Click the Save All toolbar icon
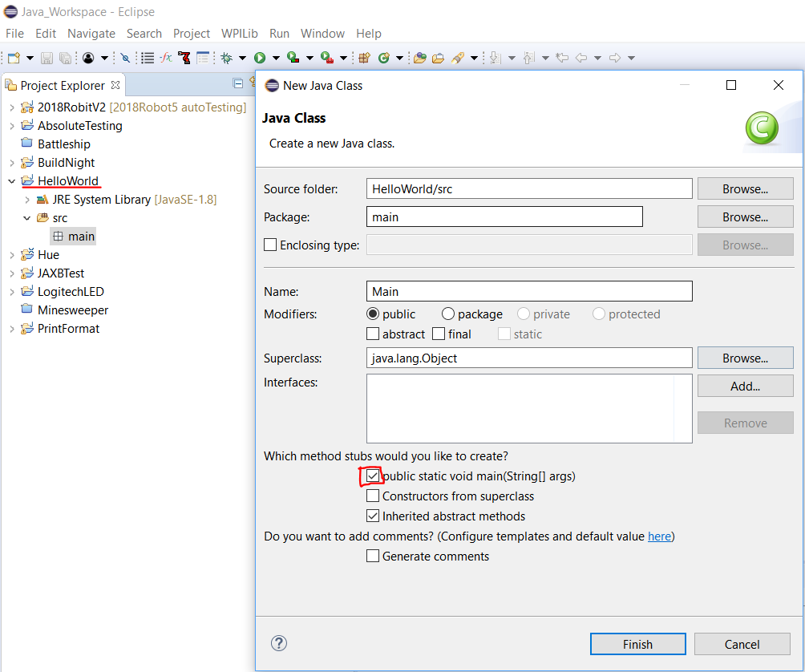Viewport: 805px width, 672px height. tap(65, 58)
